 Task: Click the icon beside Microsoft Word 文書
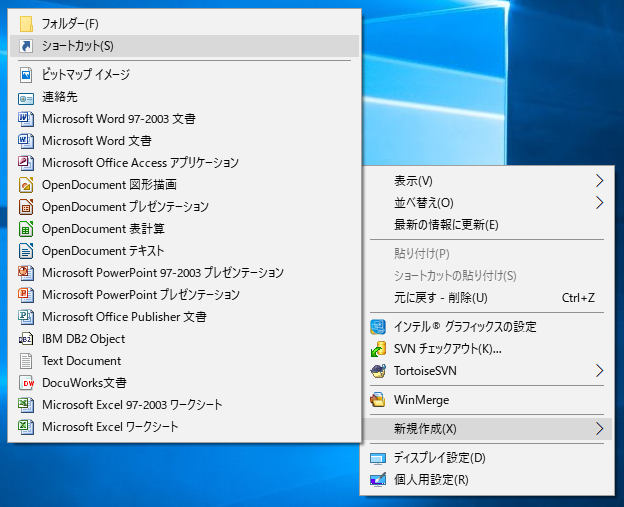(x=26, y=141)
